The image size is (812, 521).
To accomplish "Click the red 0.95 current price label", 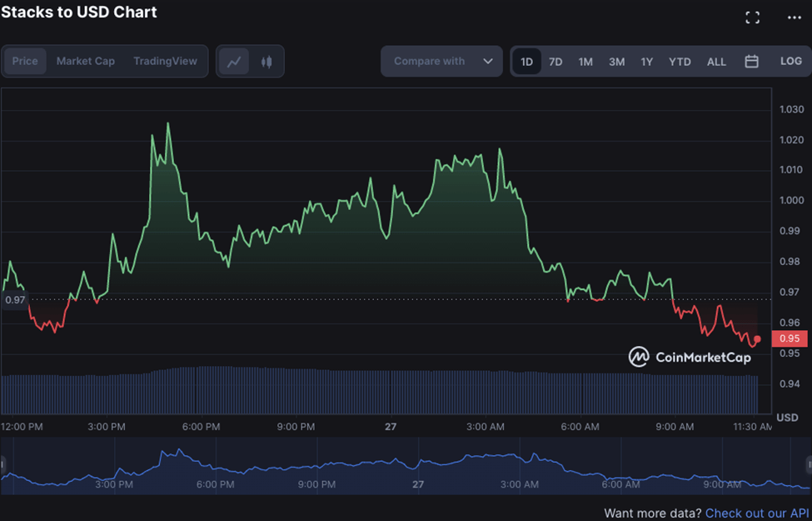I will click(790, 338).
